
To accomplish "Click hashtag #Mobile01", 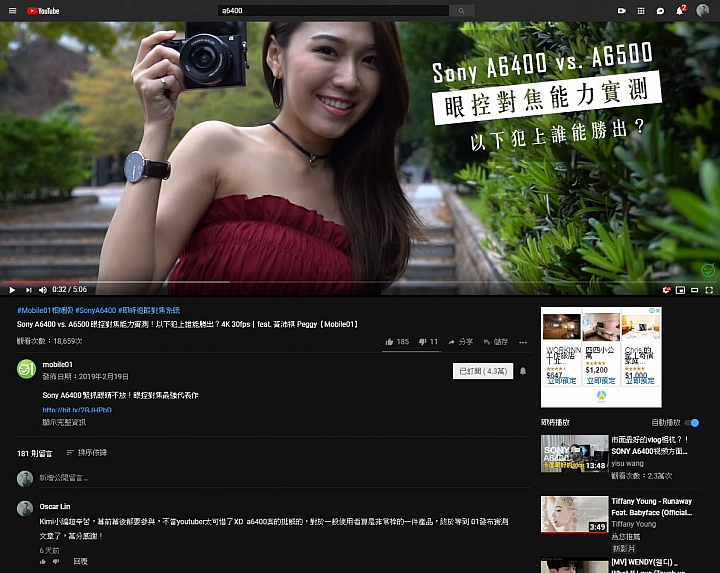I will coord(45,310).
